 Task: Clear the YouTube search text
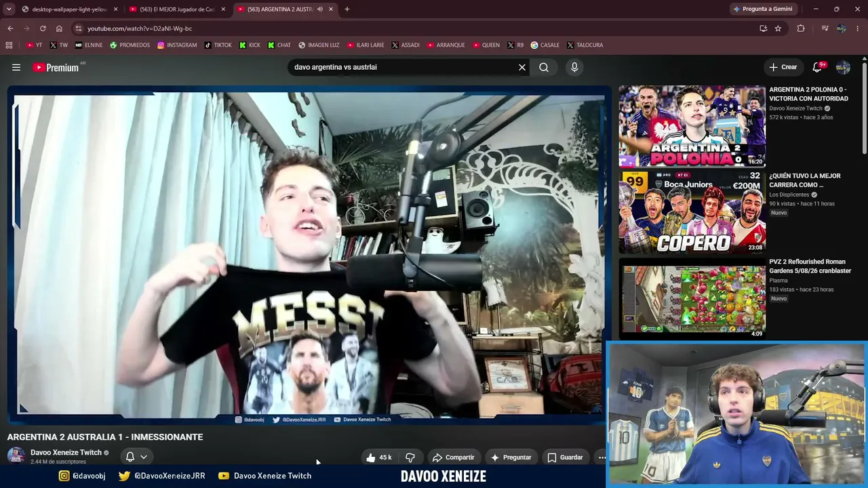522,67
